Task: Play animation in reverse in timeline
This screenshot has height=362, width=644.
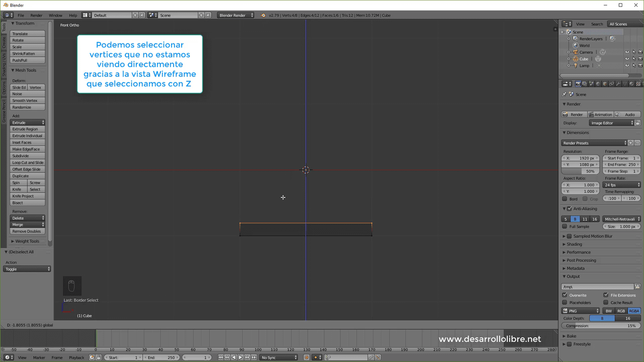Action: pyautogui.click(x=234, y=358)
